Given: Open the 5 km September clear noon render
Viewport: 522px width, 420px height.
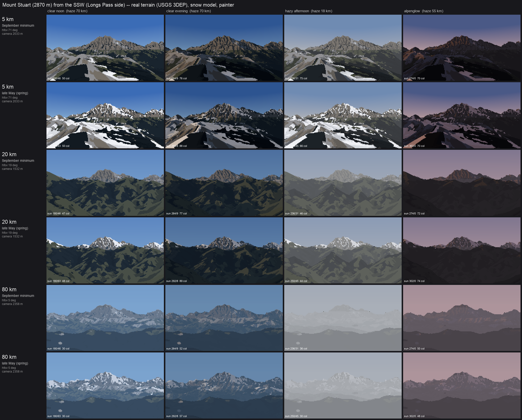Looking at the screenshot, I should [105, 48].
